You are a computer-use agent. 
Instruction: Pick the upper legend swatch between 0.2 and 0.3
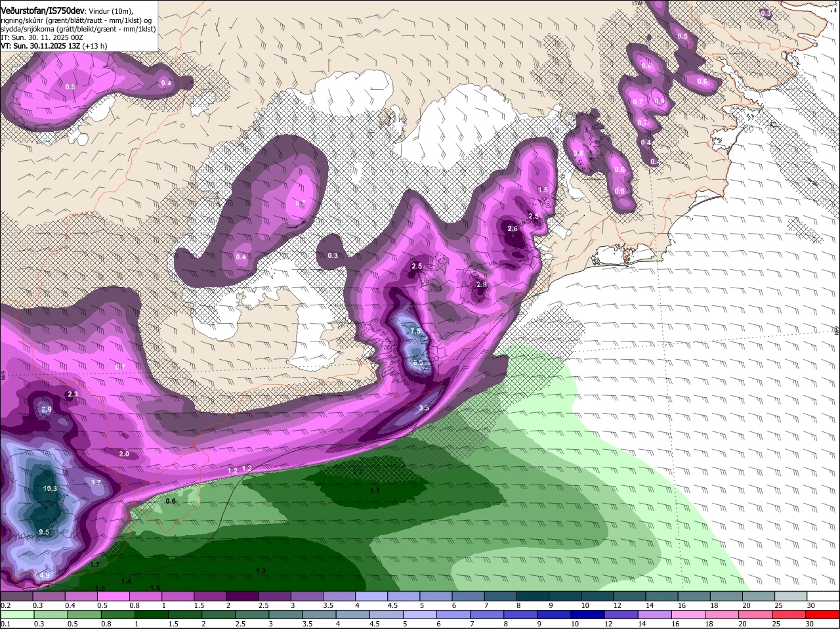(x=16, y=596)
